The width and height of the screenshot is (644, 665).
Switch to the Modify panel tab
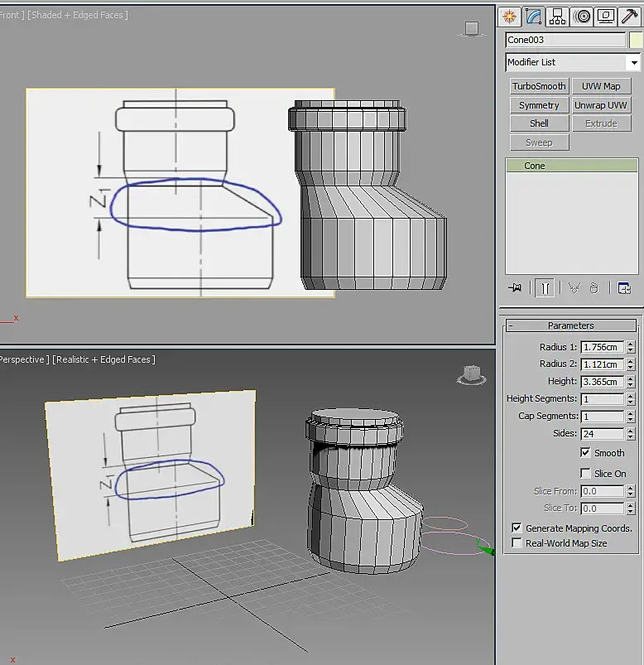point(533,17)
